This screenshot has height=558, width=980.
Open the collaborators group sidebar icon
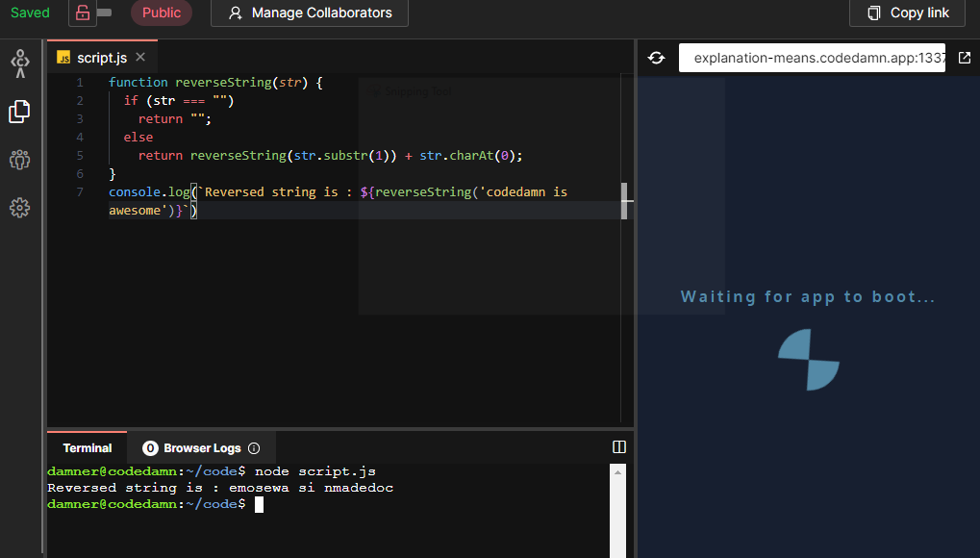click(x=19, y=160)
